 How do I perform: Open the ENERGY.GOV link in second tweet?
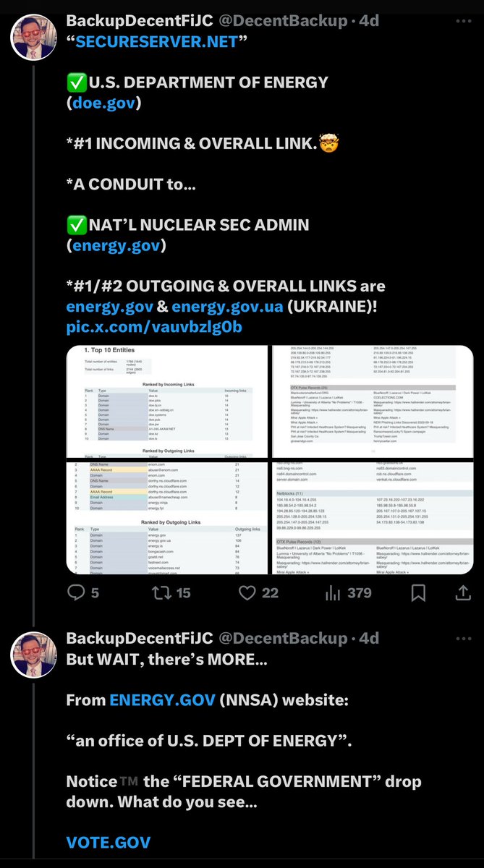click(162, 701)
